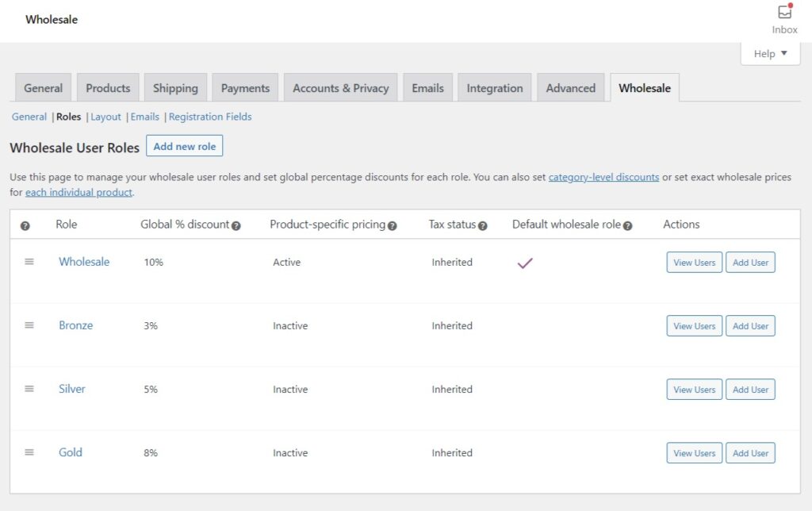The width and height of the screenshot is (812, 511).
Task: Go to the Layout sub-section
Action: pyautogui.click(x=105, y=117)
